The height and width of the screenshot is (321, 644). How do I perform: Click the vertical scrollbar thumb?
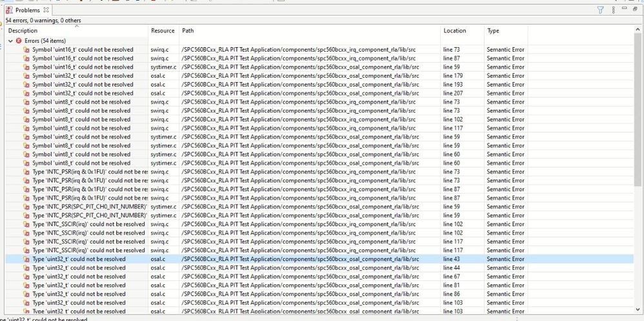point(638,109)
